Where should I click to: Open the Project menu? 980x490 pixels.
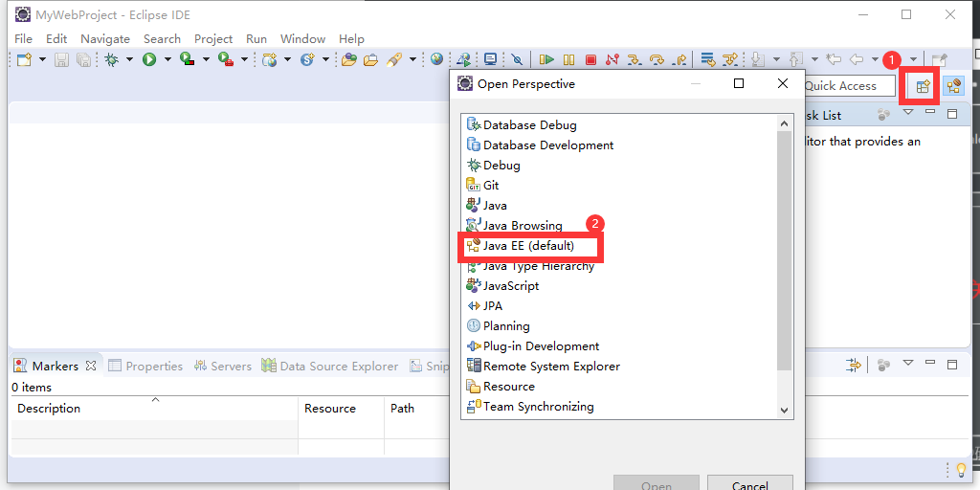213,38
